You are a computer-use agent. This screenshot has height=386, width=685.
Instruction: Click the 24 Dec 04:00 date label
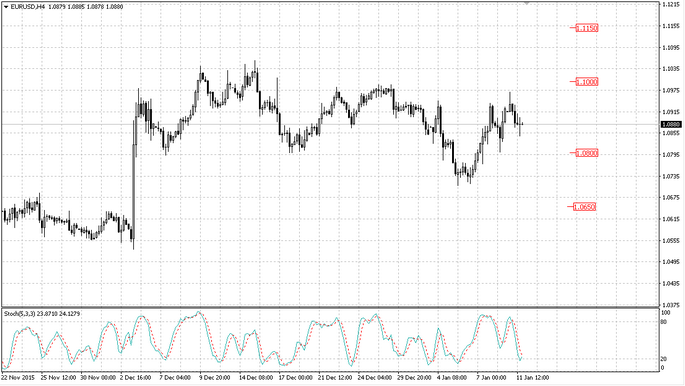pos(375,377)
